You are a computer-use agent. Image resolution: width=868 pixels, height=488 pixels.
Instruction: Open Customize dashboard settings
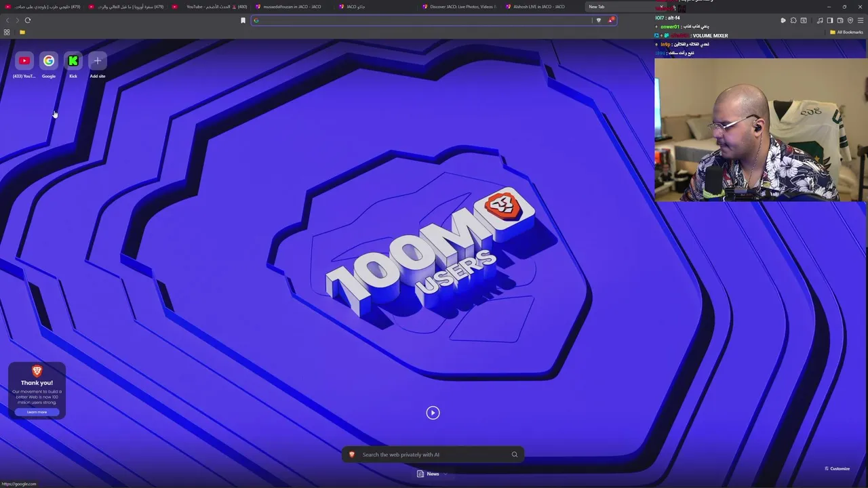click(x=837, y=468)
